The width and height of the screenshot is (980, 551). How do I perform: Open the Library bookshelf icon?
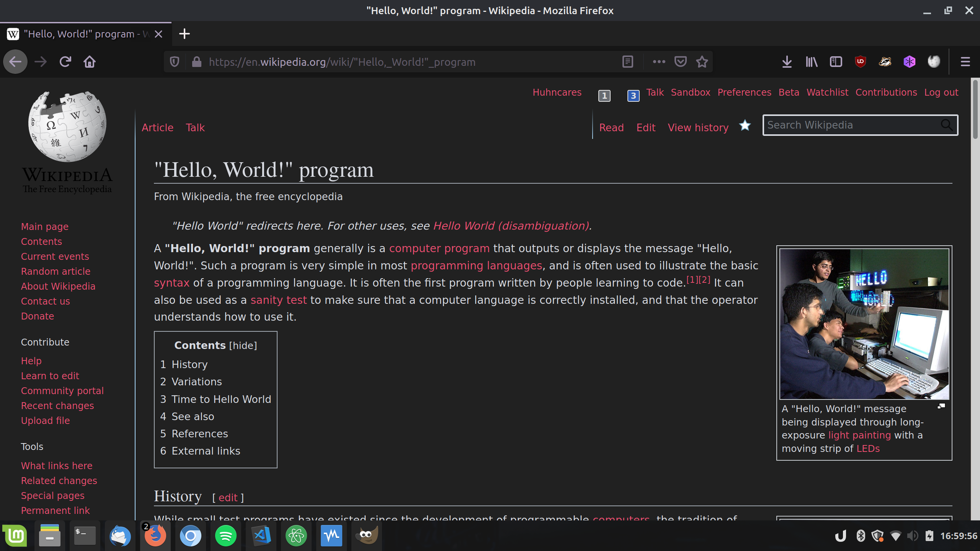pyautogui.click(x=811, y=62)
